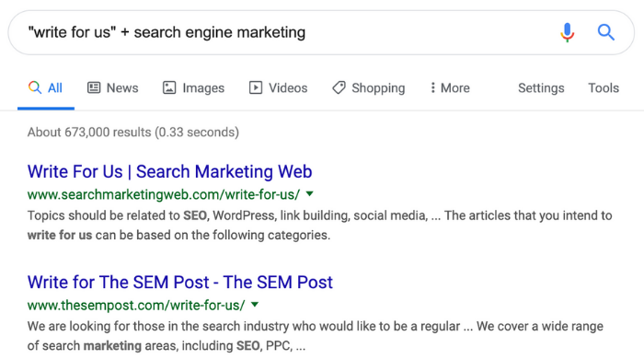
Task: Click the blue search magnifier icon
Action: pos(605,32)
